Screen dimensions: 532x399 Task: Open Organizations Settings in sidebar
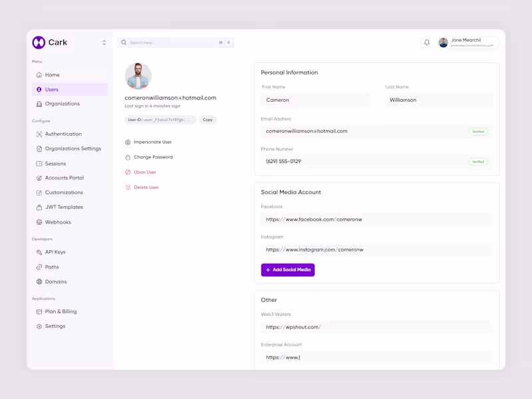70,148
